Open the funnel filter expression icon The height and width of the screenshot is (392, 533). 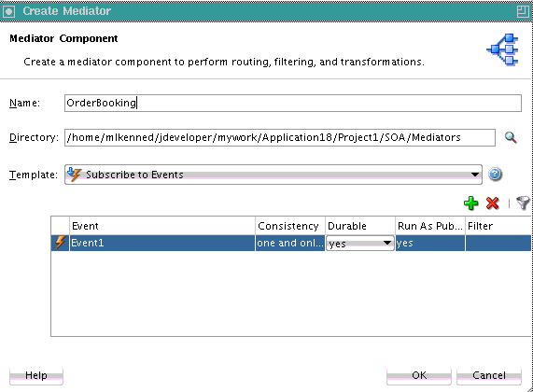pyautogui.click(x=523, y=203)
